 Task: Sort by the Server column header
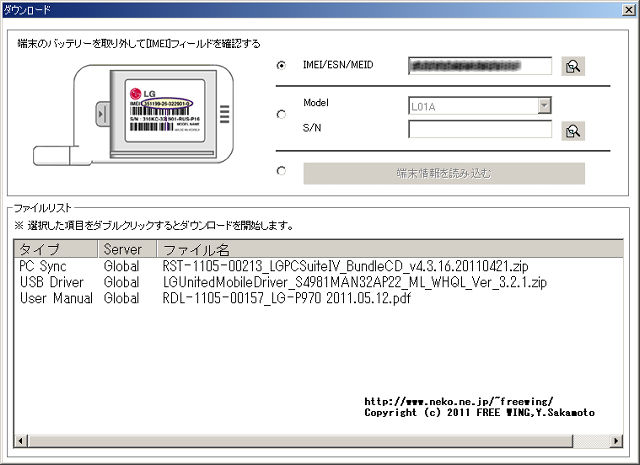(x=127, y=249)
